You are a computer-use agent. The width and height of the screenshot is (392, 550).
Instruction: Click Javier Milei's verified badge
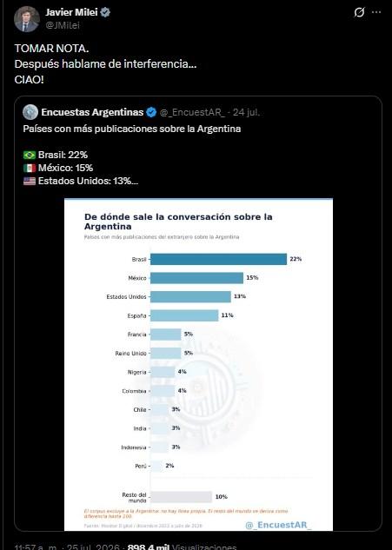click(x=105, y=12)
